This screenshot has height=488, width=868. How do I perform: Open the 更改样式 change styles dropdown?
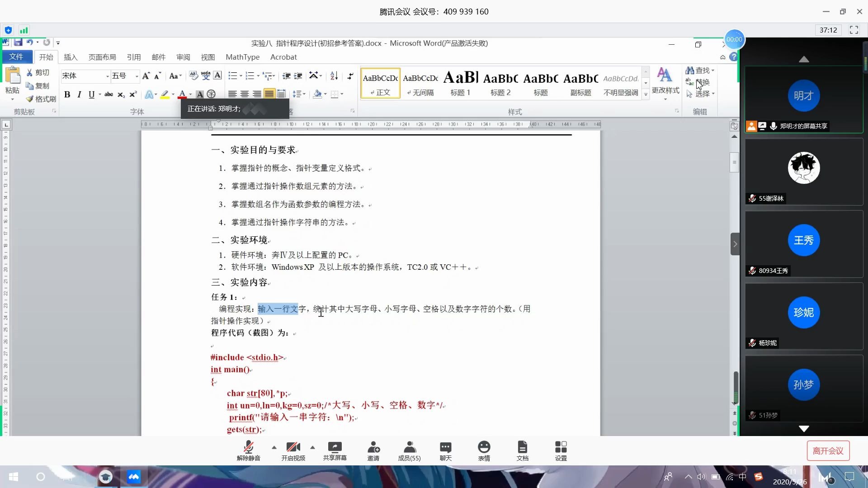click(x=665, y=83)
